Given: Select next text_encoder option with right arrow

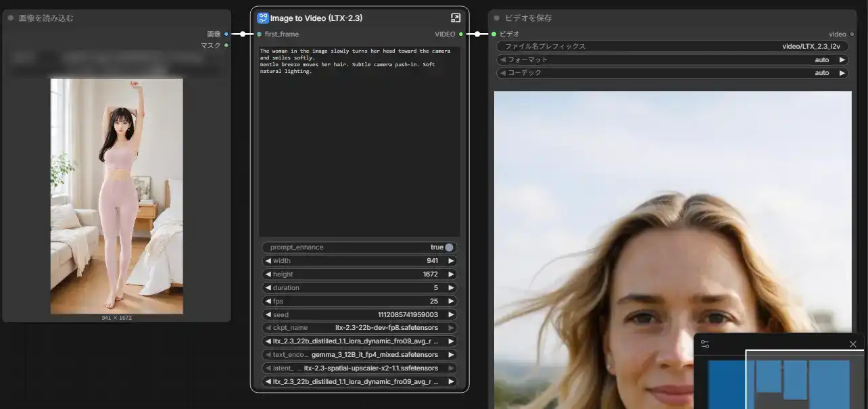Looking at the screenshot, I should coord(451,355).
